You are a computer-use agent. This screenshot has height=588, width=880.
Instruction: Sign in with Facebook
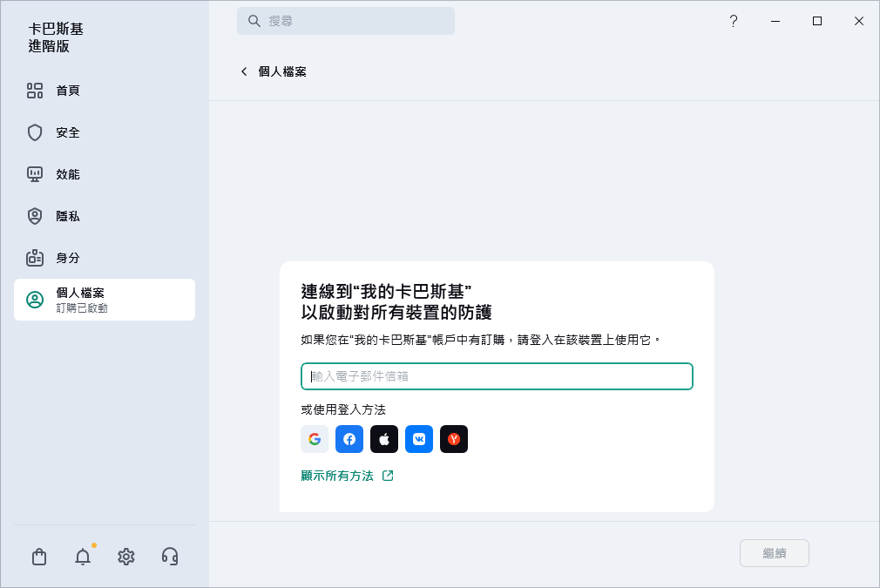pos(349,439)
